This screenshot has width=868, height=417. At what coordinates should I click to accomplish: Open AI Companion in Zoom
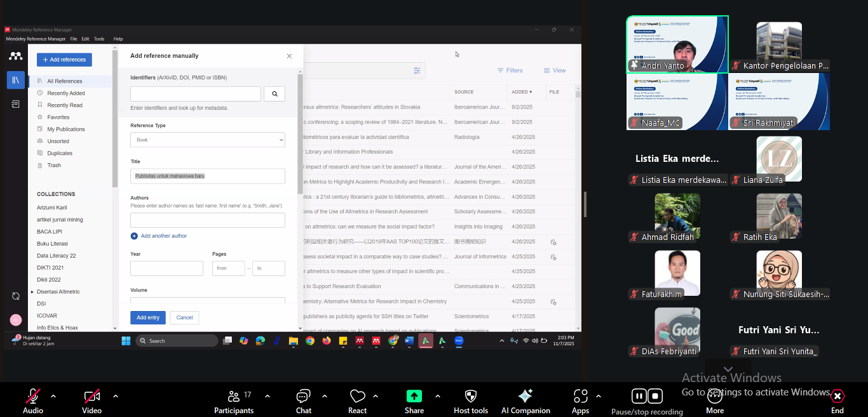click(526, 401)
